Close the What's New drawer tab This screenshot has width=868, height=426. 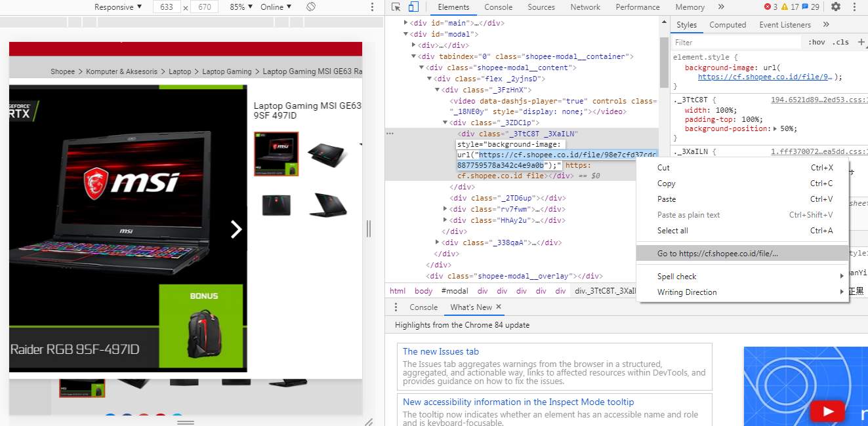(498, 307)
